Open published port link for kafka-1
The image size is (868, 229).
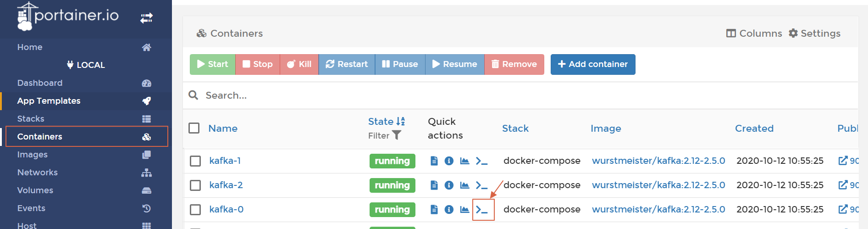[848, 161]
